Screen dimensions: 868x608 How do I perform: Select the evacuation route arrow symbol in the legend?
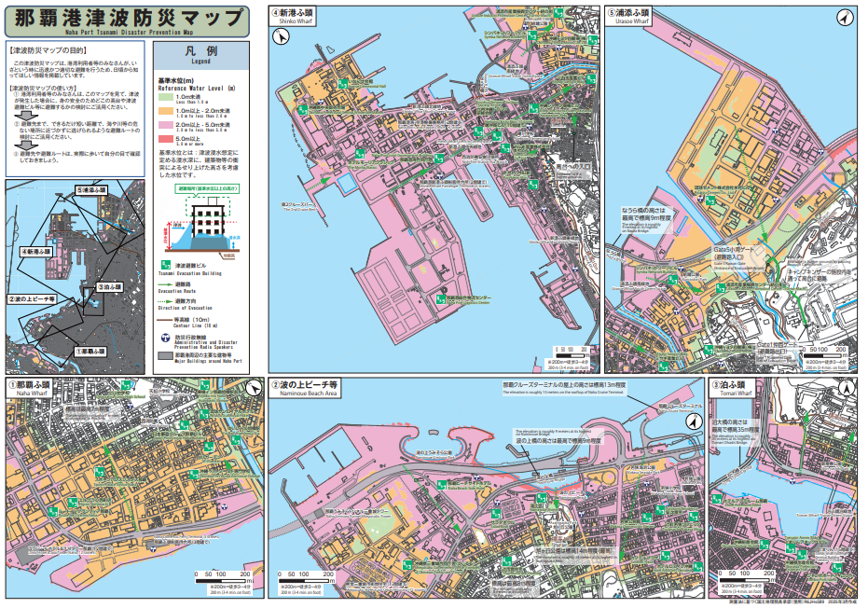[165, 283]
